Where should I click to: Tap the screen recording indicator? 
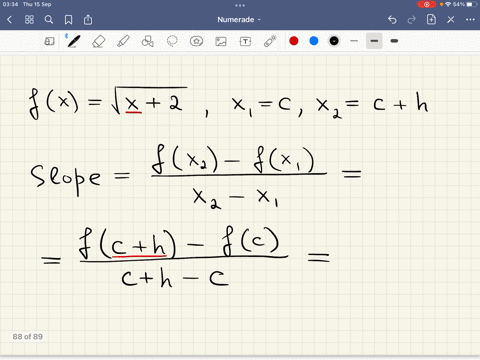[426, 4]
